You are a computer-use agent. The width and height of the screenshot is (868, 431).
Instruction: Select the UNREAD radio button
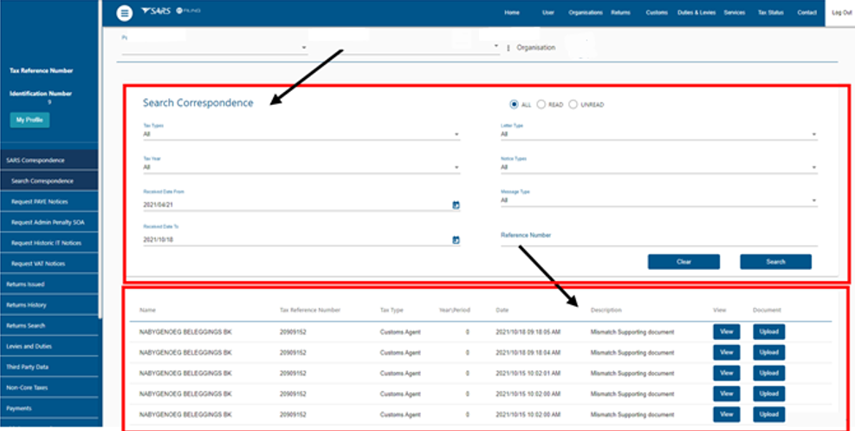[x=573, y=104]
